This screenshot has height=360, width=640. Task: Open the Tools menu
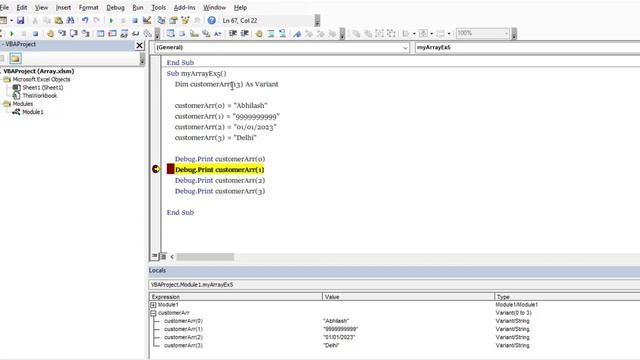pos(159,7)
